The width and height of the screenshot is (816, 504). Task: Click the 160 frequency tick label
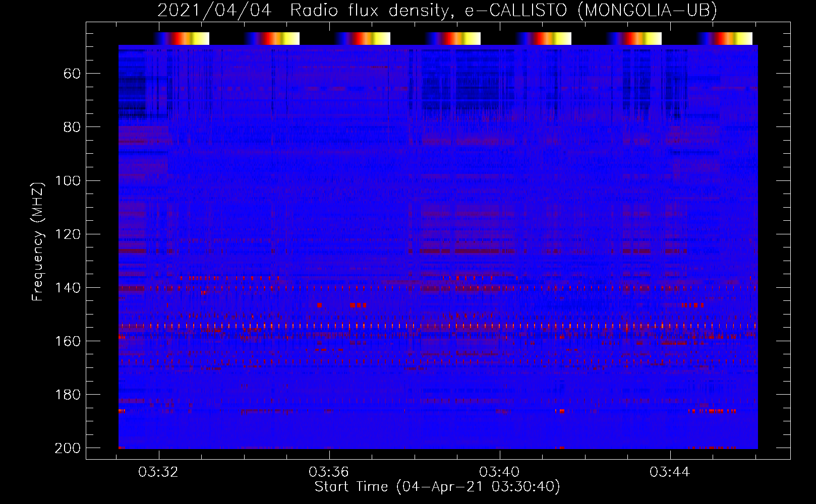(x=68, y=341)
